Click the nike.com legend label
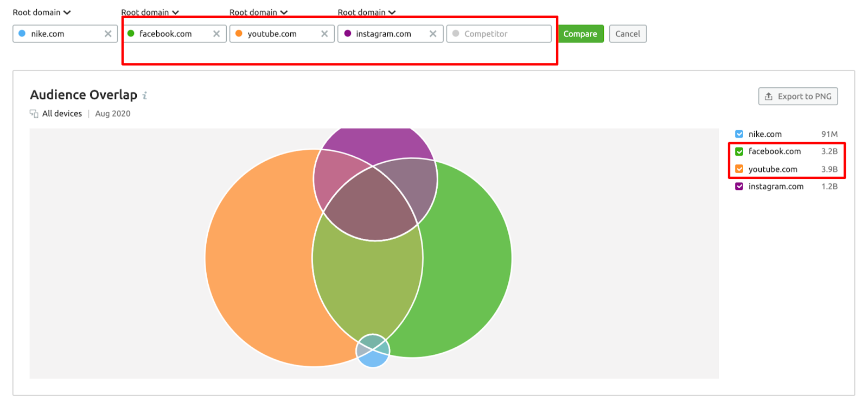 pyautogui.click(x=765, y=134)
